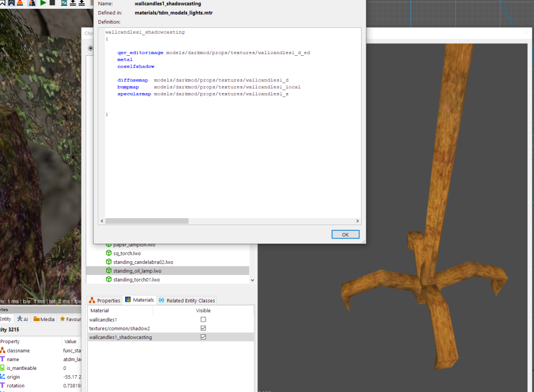The image size is (534, 392).
Task: Click the orange cone lighting icon
Action: click(21, 3)
